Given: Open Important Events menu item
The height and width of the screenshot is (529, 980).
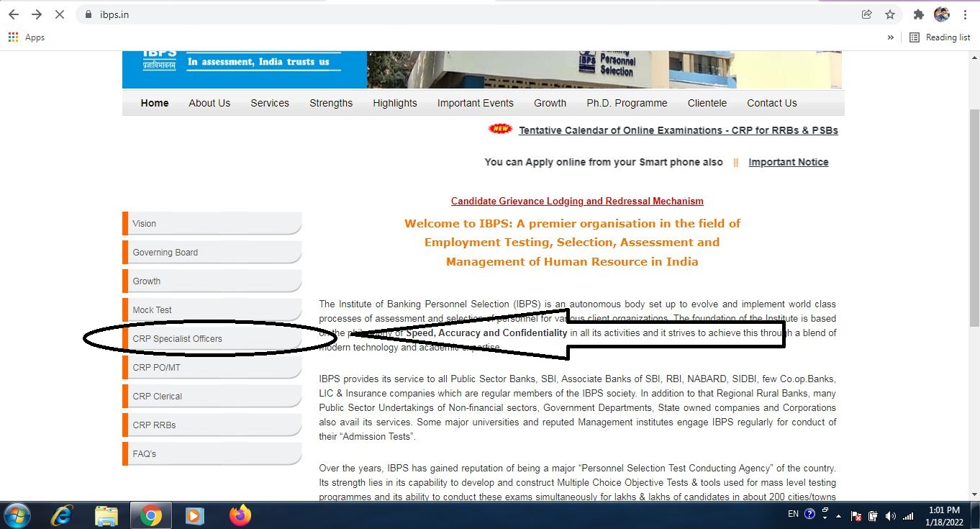Looking at the screenshot, I should coord(476,103).
